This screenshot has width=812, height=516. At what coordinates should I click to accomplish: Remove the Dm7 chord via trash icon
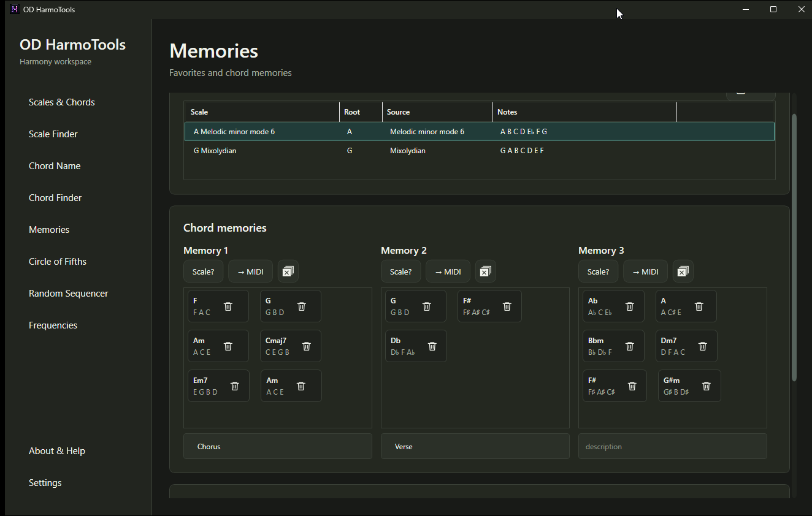(703, 346)
